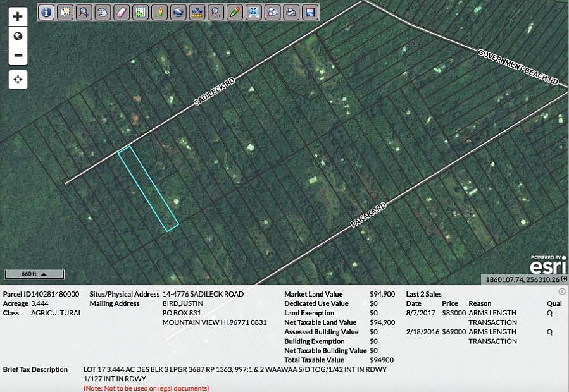This screenshot has height=392, width=569.
Task: Click the coordinates readout 1860107.74, 256310.26
Action: point(522,279)
